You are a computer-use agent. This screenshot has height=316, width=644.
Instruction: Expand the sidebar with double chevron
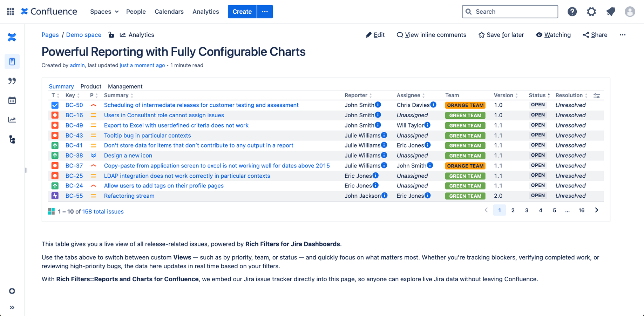[x=12, y=308]
